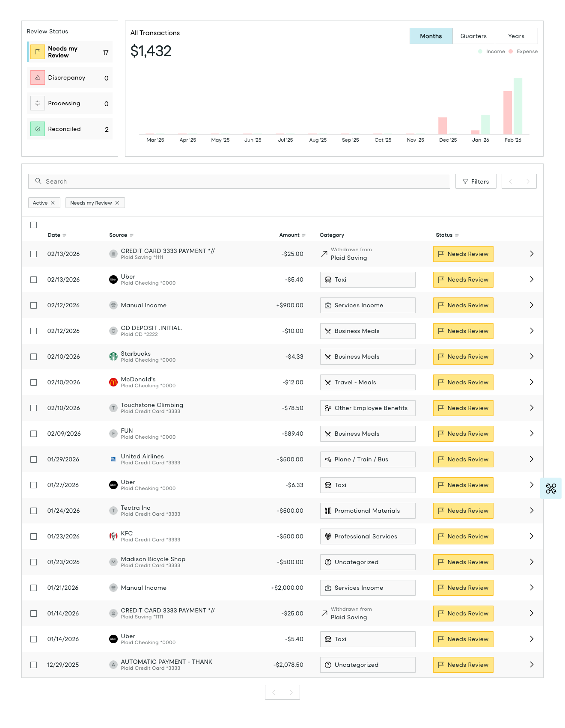Expand the Madison Bicycle Shop row chevron
This screenshot has width=565, height=728.
coord(532,562)
